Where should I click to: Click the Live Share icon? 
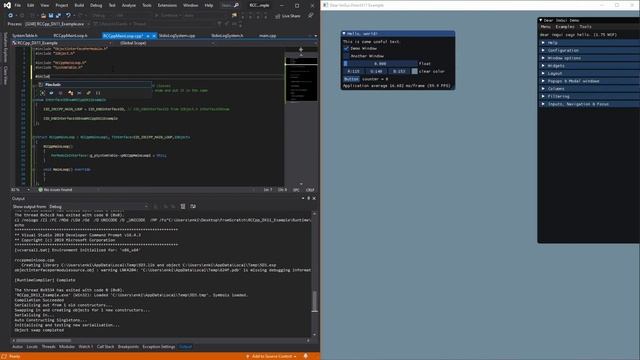click(278, 16)
